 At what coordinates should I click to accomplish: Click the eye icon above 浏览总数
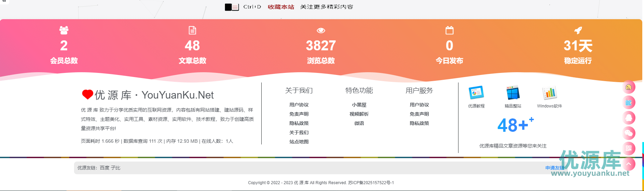click(x=321, y=30)
